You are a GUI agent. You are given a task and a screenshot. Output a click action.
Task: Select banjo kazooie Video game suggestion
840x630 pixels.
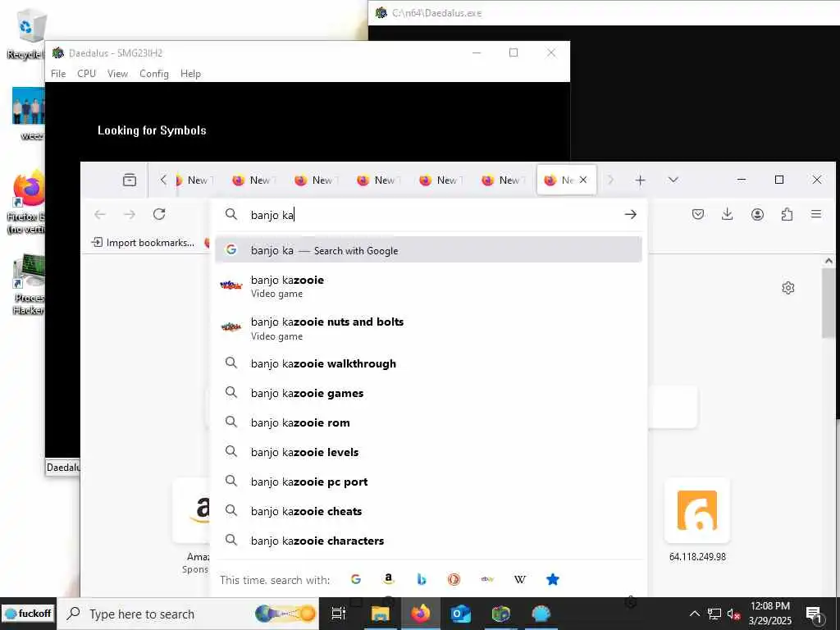(428, 286)
